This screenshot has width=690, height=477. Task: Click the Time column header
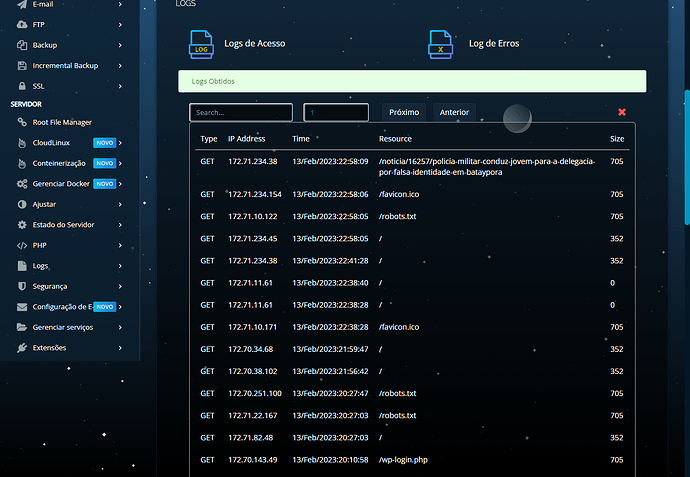301,139
